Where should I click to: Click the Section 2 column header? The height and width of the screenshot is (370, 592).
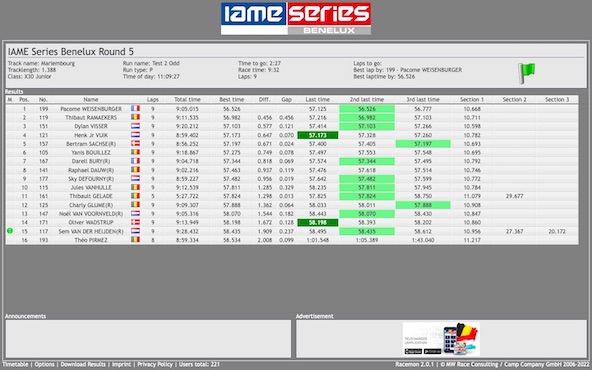point(514,100)
